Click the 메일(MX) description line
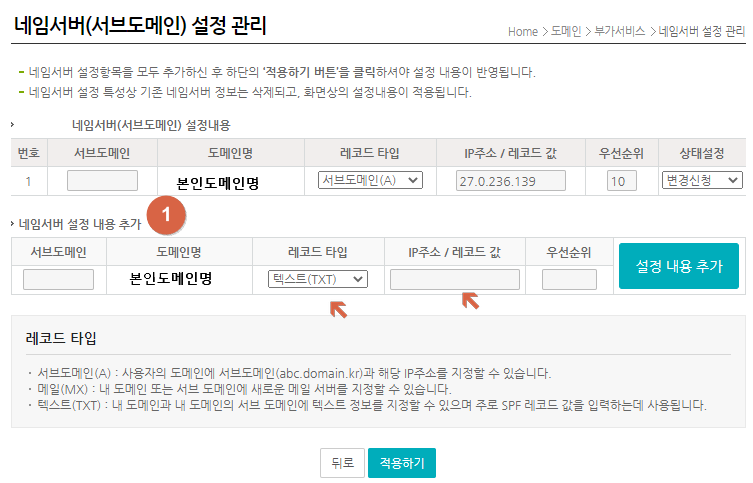The width and height of the screenshot is (753, 483). tap(244, 389)
